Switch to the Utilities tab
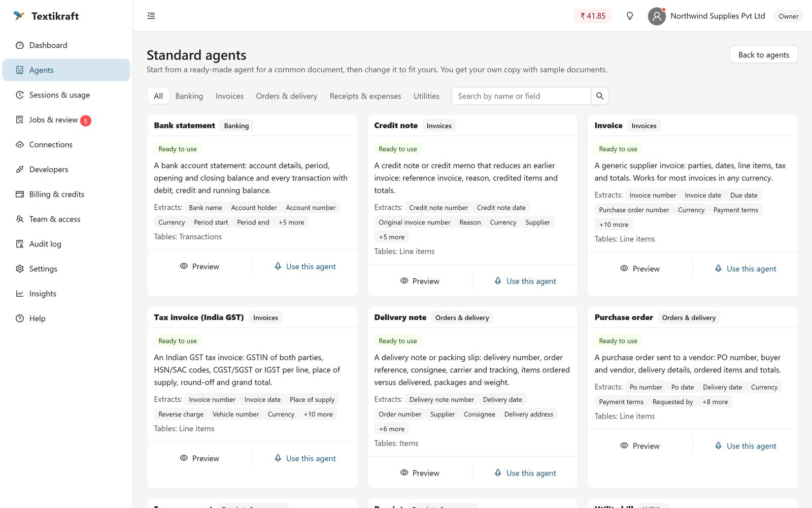 [x=426, y=96]
